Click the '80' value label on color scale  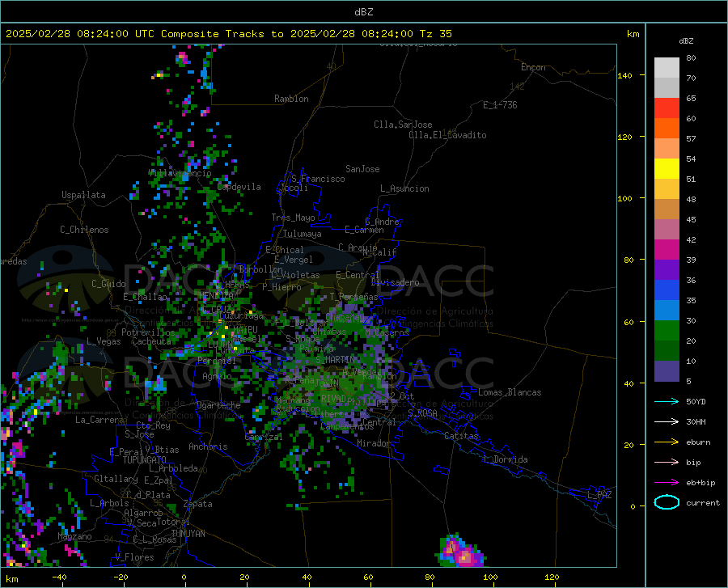(x=691, y=58)
